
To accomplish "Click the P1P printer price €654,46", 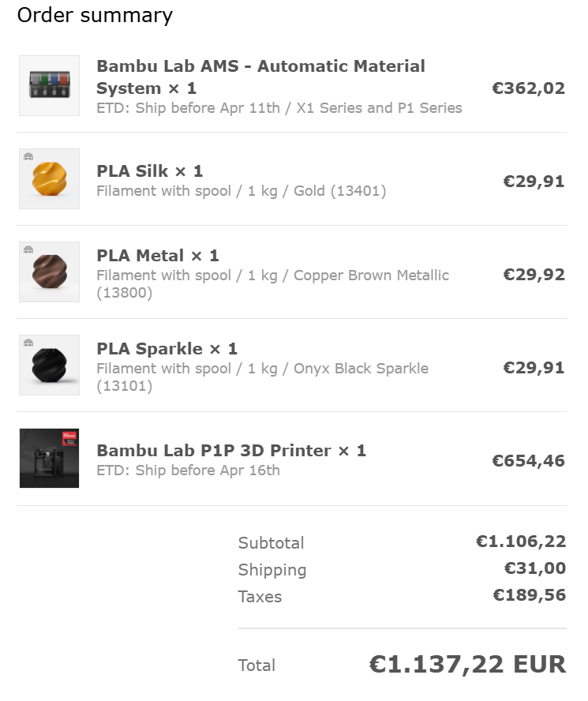I will pyautogui.click(x=528, y=461).
